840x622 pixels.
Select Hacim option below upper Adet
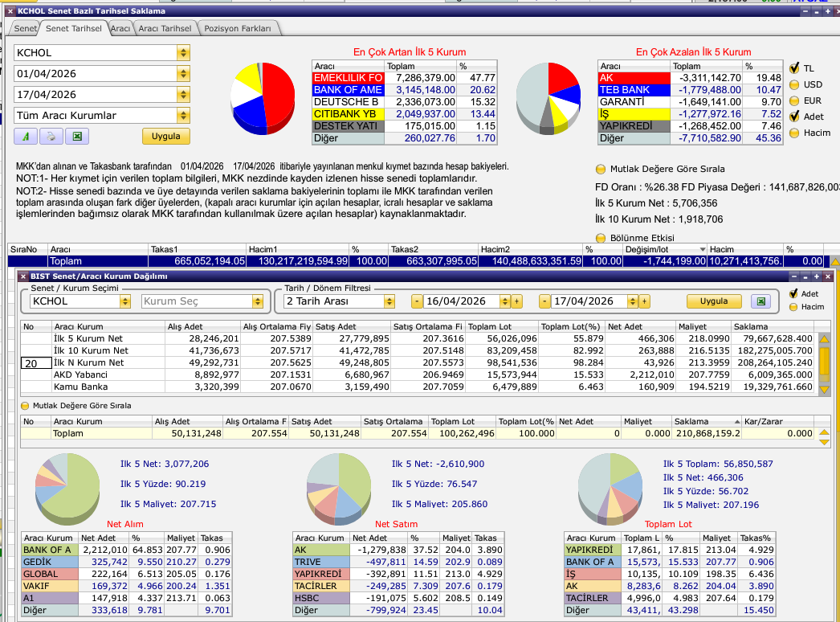click(794, 133)
